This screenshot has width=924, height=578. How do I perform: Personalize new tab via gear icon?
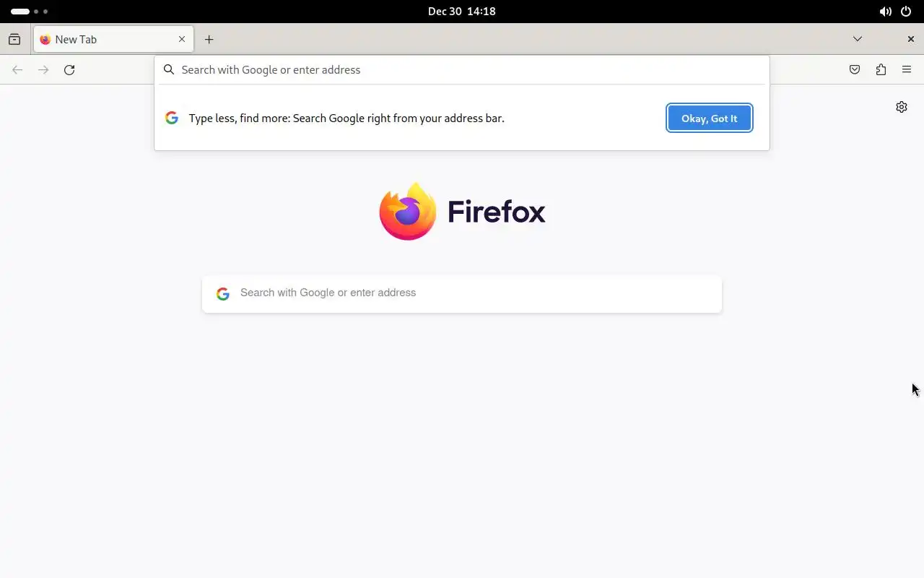click(902, 107)
